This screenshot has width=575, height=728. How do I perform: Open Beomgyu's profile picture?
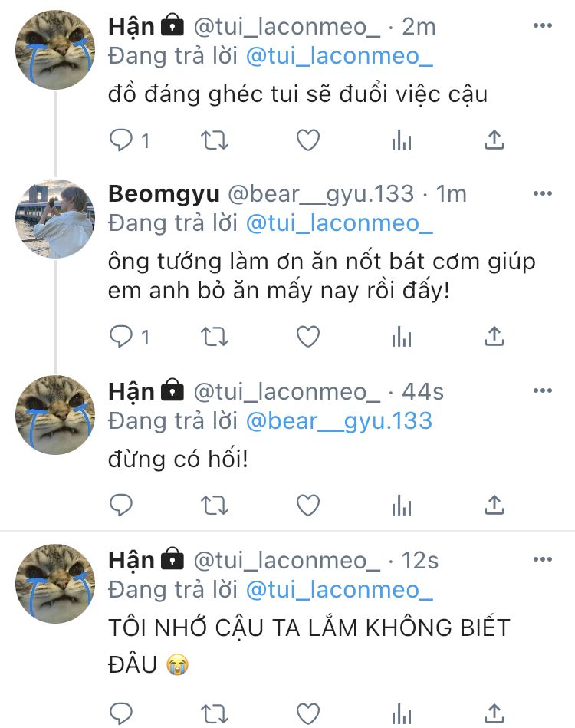54,218
